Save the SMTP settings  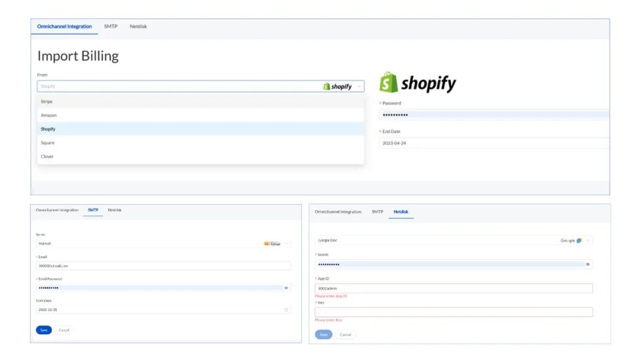[44, 330]
